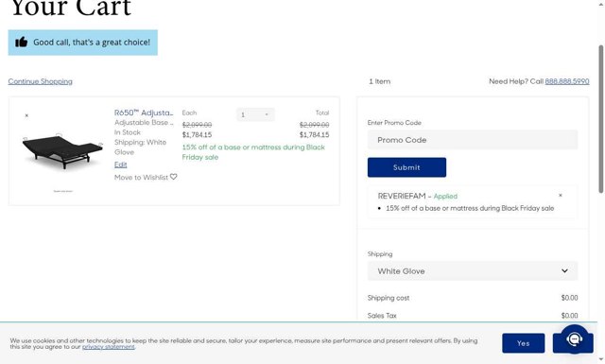This screenshot has width=605, height=364.
Task: Click the adjustable base product thumbnail
Action: [62, 151]
